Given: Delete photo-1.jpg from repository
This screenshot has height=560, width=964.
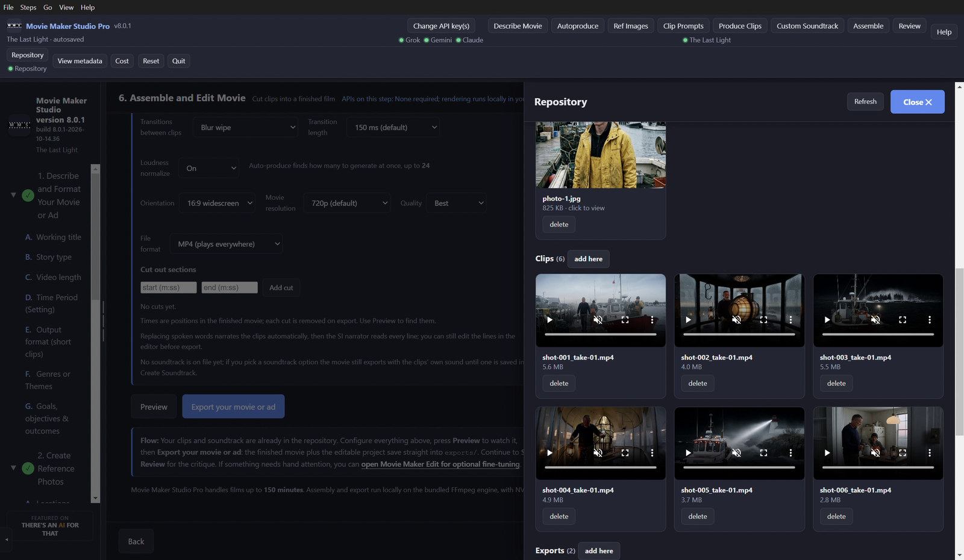Looking at the screenshot, I should 559,225.
